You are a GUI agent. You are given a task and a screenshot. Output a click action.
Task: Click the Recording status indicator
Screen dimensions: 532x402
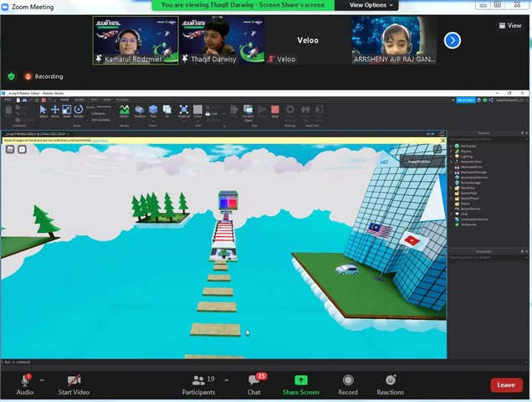(44, 76)
